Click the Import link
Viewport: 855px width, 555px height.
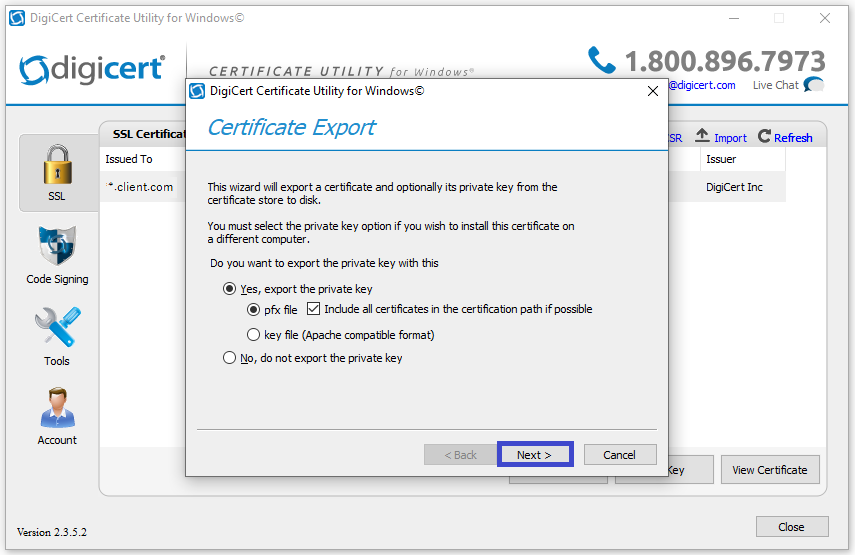[x=730, y=138]
